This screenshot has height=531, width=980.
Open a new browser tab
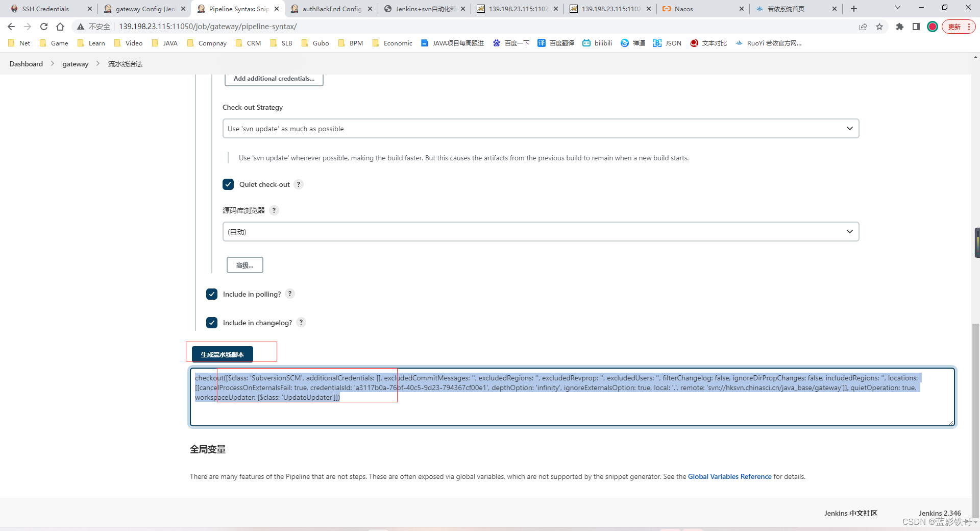(x=854, y=9)
